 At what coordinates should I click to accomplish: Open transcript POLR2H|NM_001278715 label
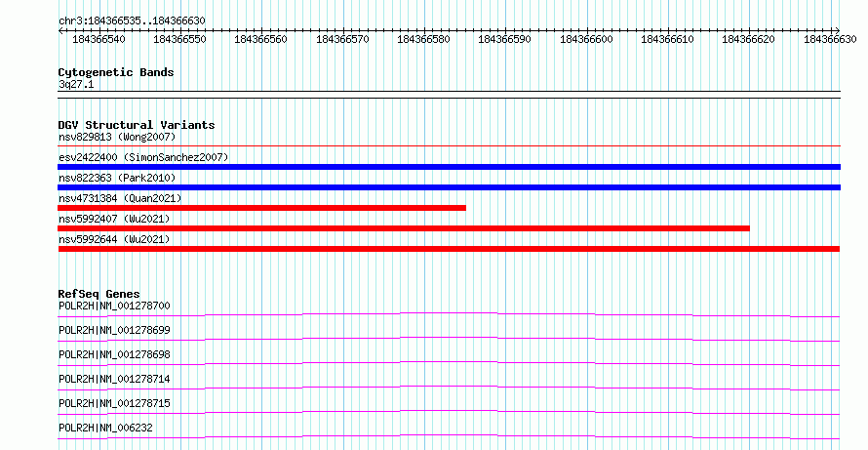[x=114, y=403]
